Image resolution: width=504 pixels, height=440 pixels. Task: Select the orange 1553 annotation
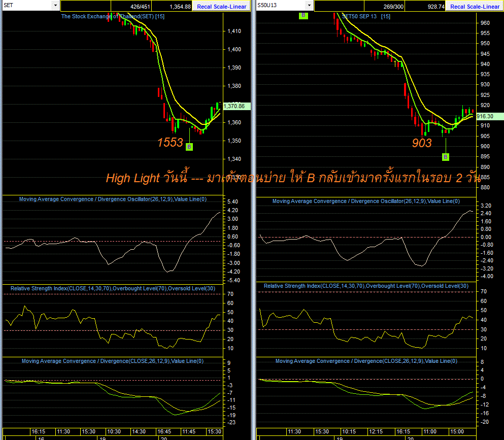[170, 143]
